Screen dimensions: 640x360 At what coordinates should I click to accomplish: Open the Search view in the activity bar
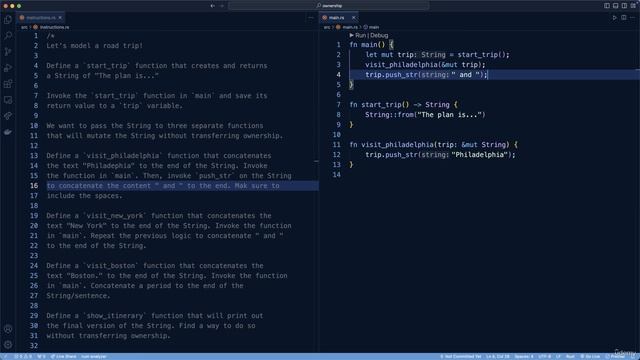click(x=8, y=36)
